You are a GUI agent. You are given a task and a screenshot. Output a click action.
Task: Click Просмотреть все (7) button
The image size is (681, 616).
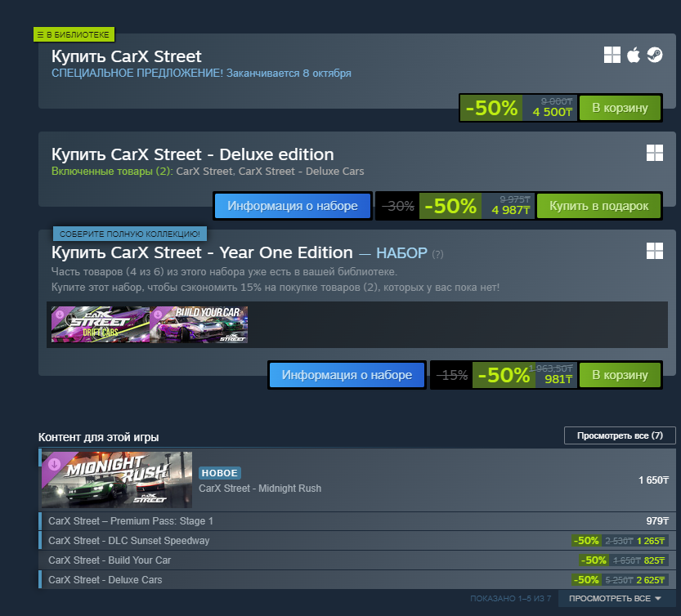(620, 435)
